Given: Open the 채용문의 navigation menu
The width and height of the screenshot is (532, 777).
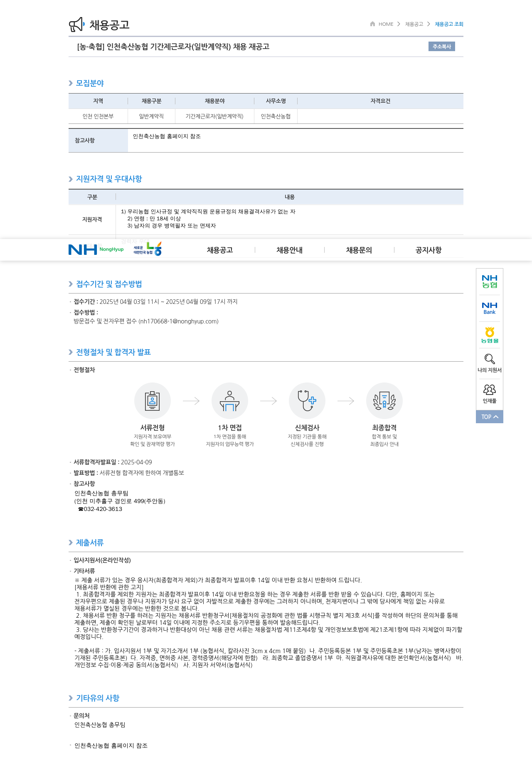Looking at the screenshot, I should [x=359, y=250].
